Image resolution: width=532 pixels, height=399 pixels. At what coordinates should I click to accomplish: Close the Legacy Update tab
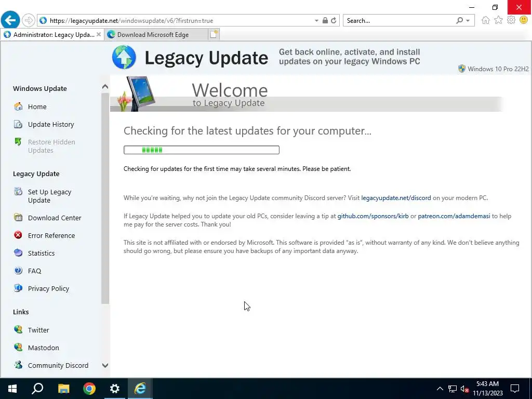(99, 34)
